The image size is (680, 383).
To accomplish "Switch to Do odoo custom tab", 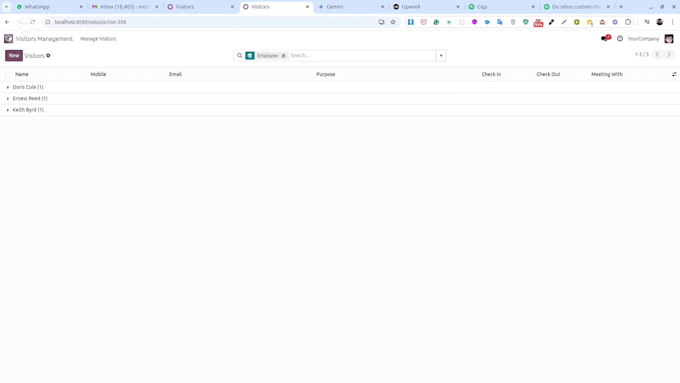I will coord(576,7).
